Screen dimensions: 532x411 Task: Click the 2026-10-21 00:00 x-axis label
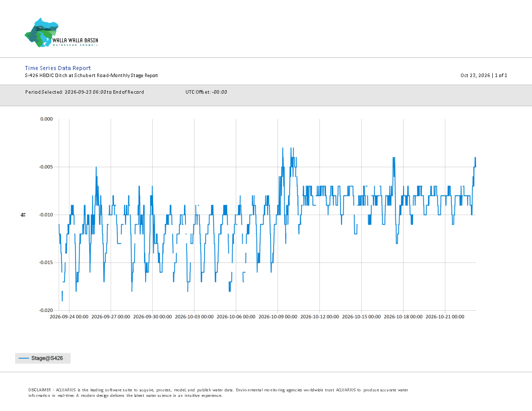pos(445,317)
